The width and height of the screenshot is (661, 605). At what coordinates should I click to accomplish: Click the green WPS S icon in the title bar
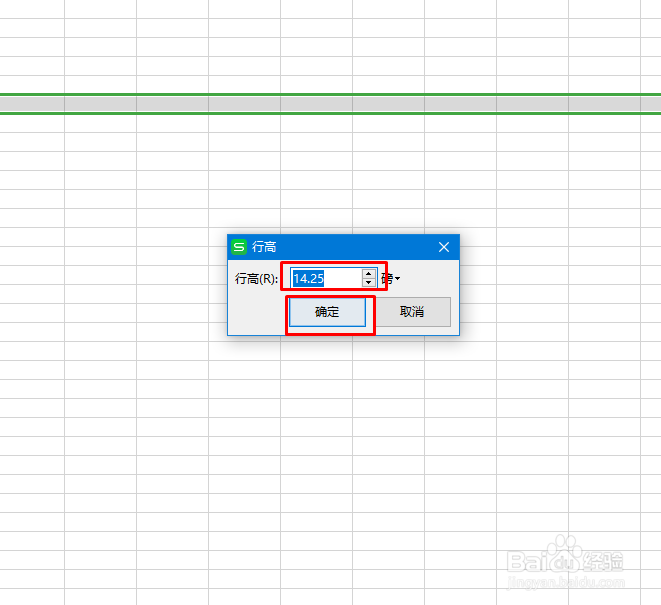pyautogui.click(x=239, y=247)
